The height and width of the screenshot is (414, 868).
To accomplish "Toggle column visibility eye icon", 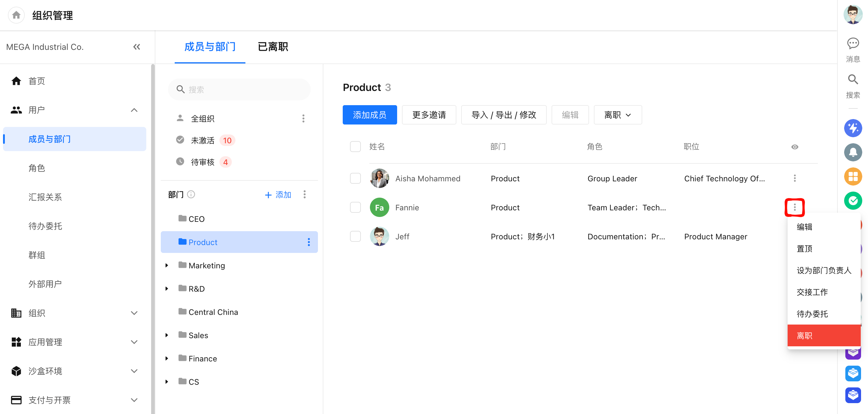I will pos(795,147).
